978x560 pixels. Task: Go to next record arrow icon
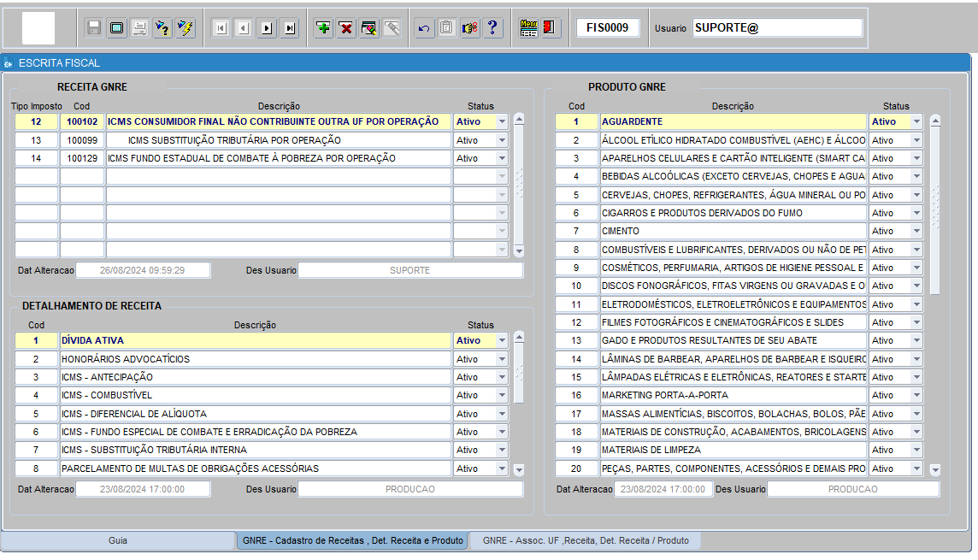tap(267, 28)
